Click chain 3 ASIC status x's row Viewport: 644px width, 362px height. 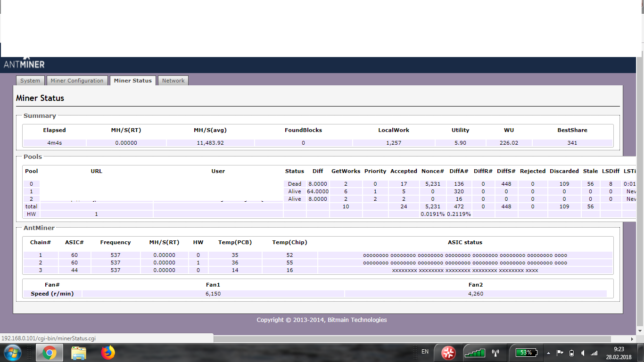(465, 270)
